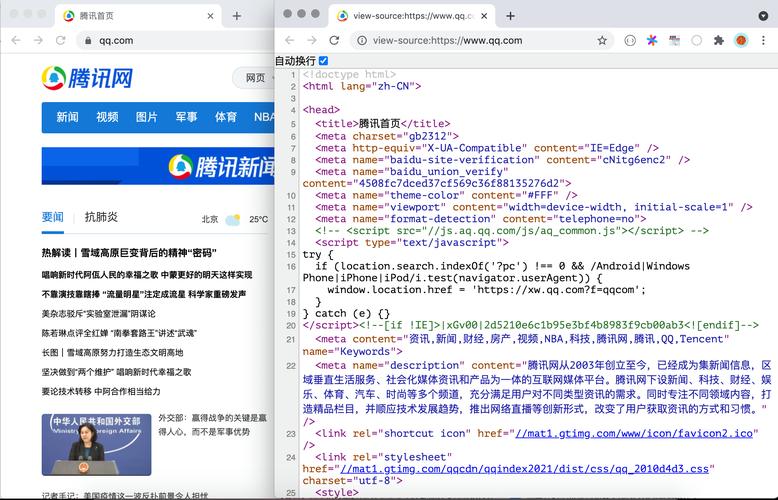Image resolution: width=778 pixels, height=500 pixels.
Task: Open the tab search dropdown arrow at top right
Action: (x=763, y=16)
